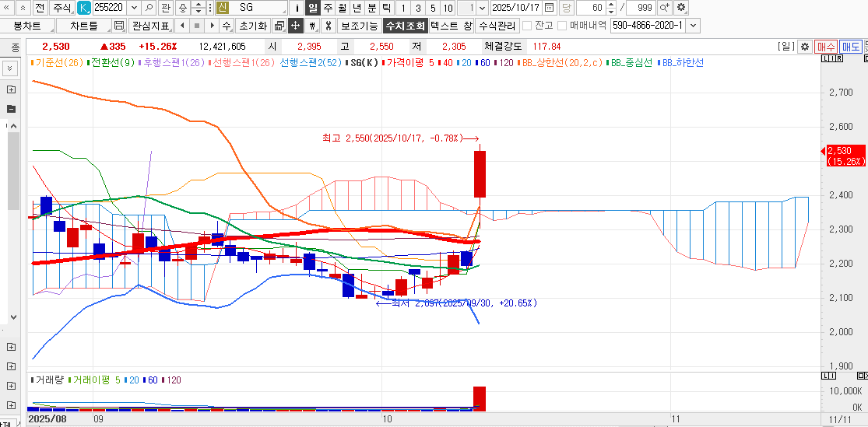Click the stock code search magnifier icon
The height and width of the screenshot is (427, 868).
pyautogui.click(x=149, y=8)
